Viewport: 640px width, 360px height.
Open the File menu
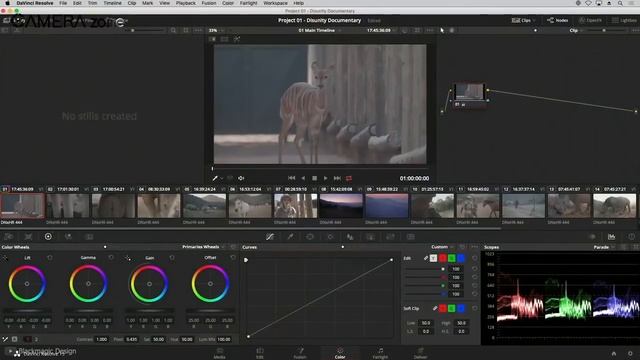click(63, 3)
